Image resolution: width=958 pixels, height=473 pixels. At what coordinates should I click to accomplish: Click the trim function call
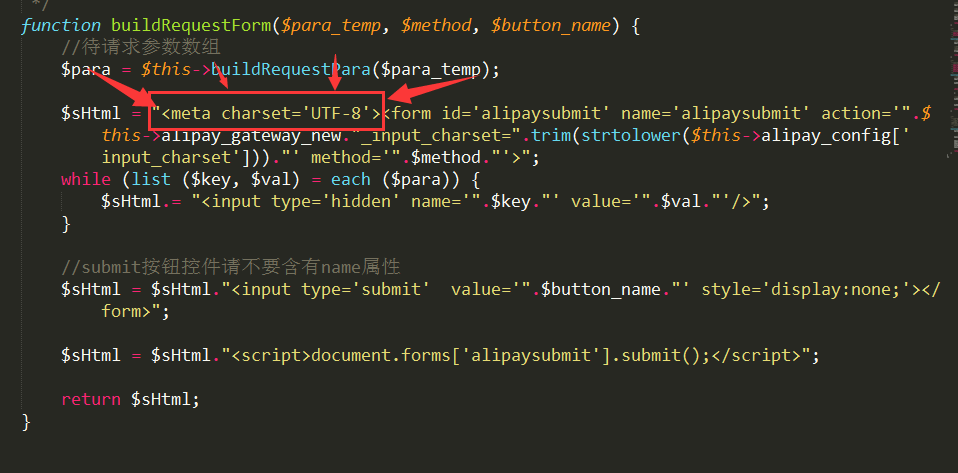[552, 136]
